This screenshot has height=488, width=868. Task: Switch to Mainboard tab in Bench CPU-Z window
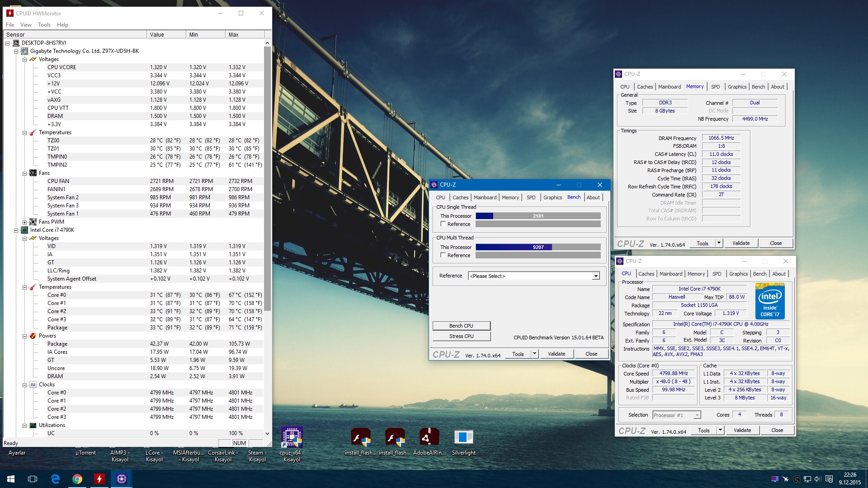coord(485,197)
